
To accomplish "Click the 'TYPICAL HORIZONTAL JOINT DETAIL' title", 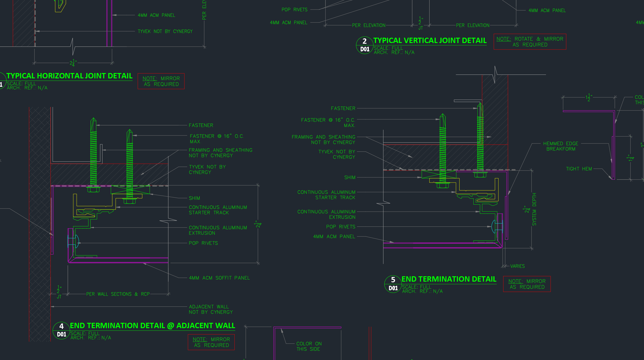I will (69, 76).
